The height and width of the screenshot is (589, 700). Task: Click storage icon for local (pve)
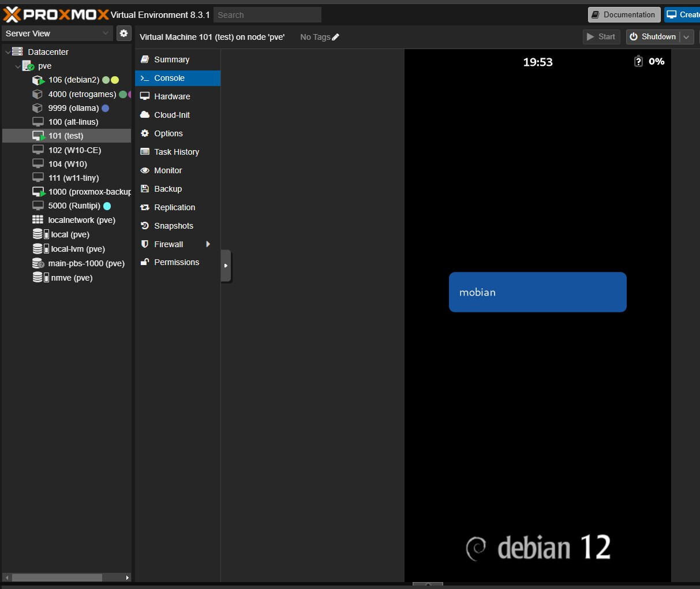pos(40,234)
